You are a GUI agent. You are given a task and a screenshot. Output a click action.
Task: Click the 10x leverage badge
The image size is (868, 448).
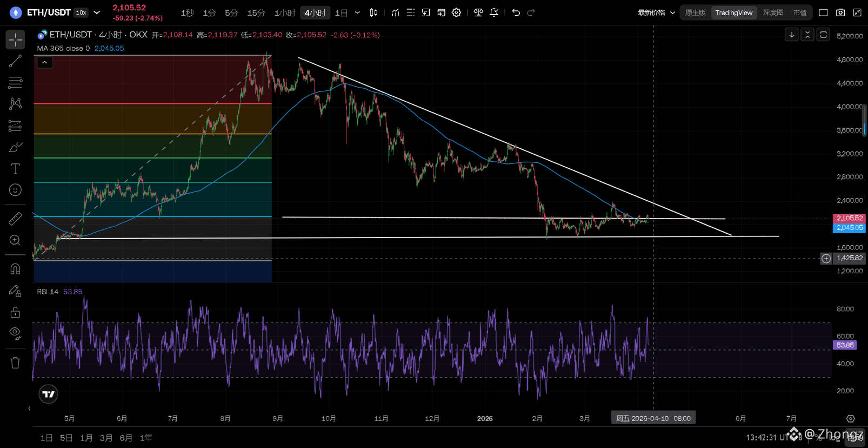pos(81,12)
